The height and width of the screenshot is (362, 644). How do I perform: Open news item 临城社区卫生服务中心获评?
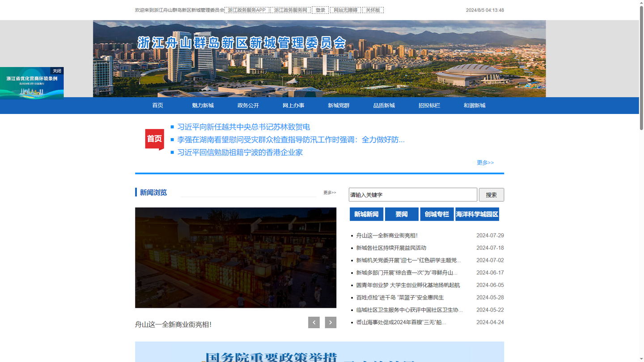410,310
